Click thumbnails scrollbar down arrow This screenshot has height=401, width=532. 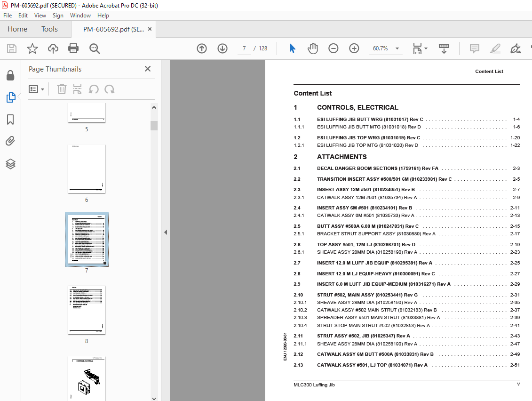pos(154,398)
